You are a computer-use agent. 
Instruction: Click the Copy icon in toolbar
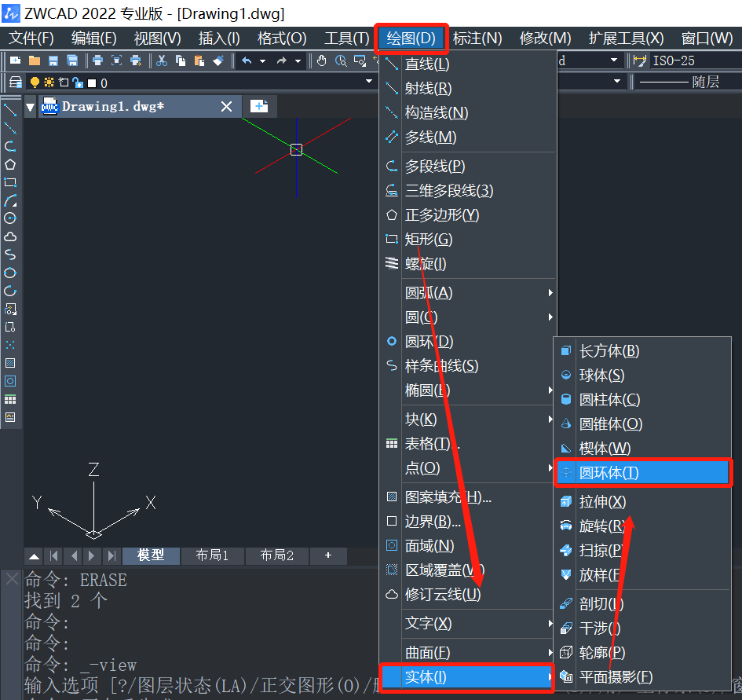(181, 60)
